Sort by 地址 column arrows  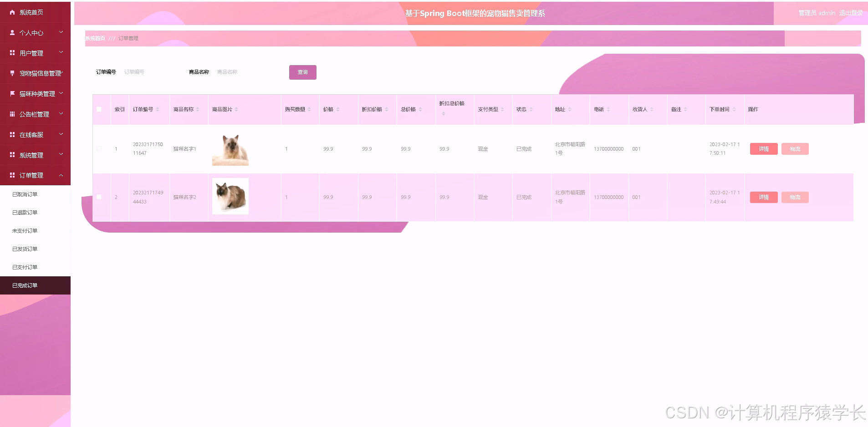pyautogui.click(x=570, y=109)
